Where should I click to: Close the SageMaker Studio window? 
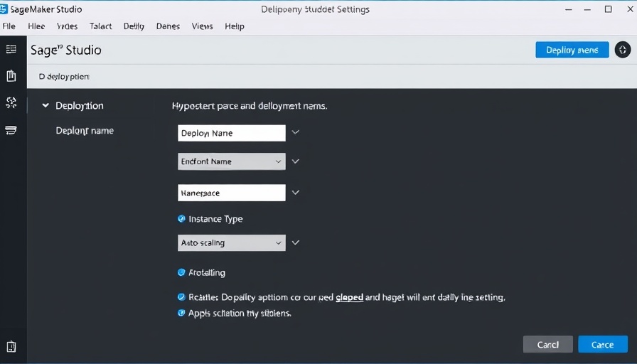[x=630, y=9]
